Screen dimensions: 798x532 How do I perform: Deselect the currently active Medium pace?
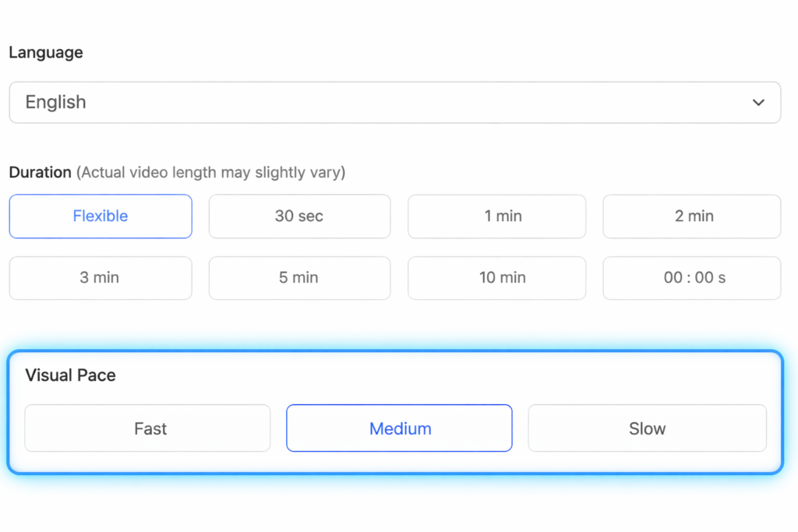tap(399, 428)
